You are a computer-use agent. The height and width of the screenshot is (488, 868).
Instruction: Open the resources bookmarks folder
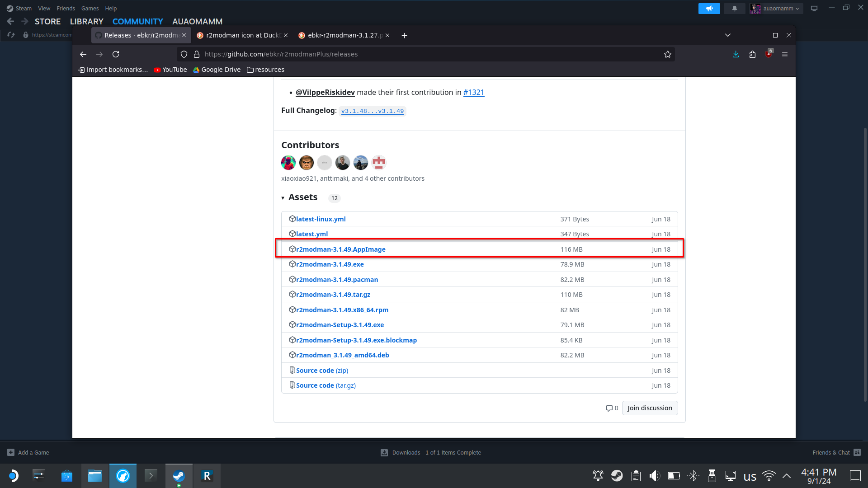coord(266,70)
